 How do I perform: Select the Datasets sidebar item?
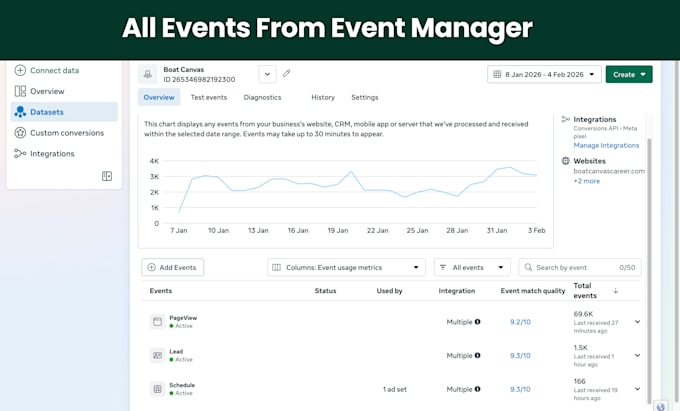click(64, 112)
